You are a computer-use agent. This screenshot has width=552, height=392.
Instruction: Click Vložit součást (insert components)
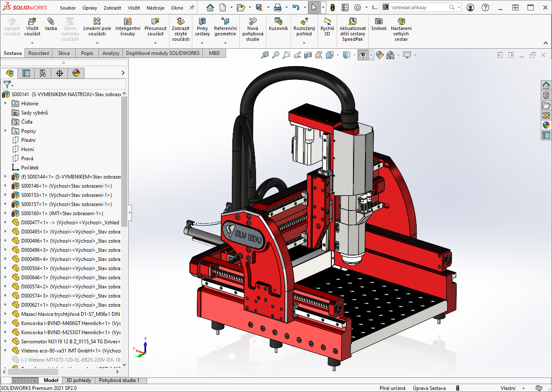click(x=32, y=27)
